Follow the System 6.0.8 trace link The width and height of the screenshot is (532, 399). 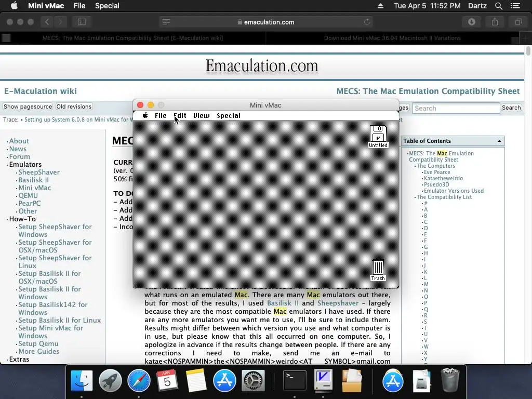pos(78,120)
